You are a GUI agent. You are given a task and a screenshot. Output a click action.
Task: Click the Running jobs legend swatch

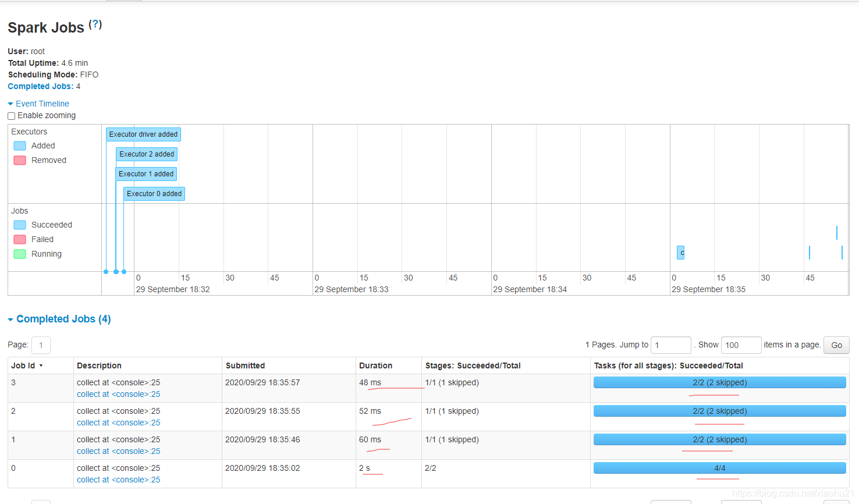click(20, 254)
